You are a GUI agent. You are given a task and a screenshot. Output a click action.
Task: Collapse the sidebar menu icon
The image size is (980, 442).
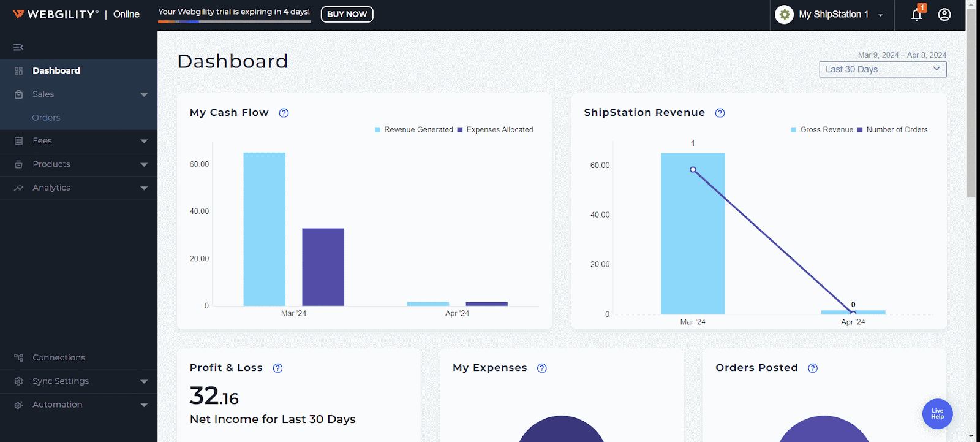click(x=18, y=47)
